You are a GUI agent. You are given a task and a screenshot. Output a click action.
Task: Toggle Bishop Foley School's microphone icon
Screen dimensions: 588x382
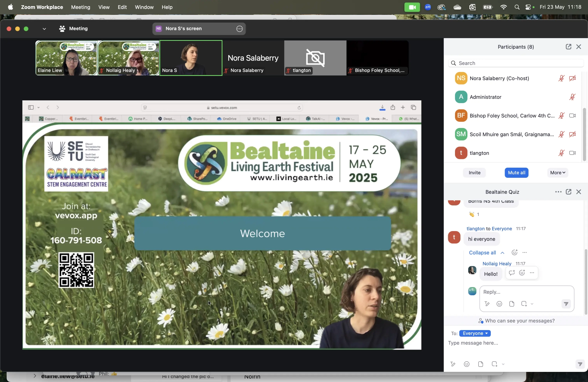561,116
